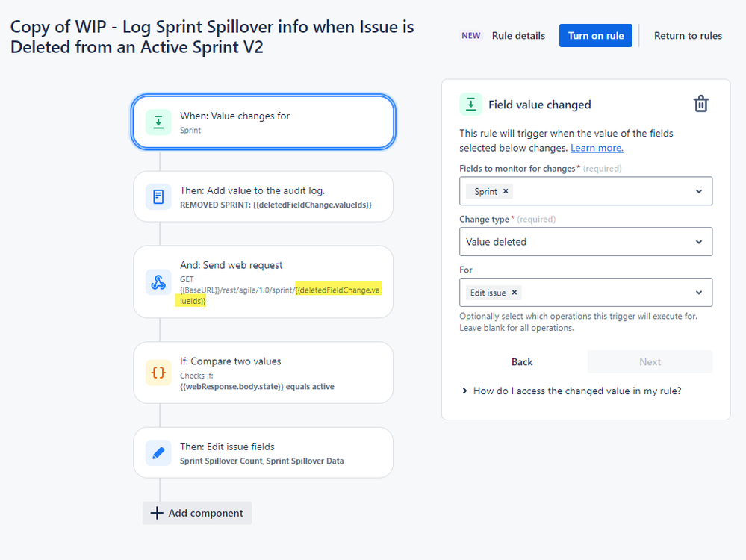Select the 'And: Send web request' card
The width and height of the screenshot is (746, 560).
coord(264,282)
